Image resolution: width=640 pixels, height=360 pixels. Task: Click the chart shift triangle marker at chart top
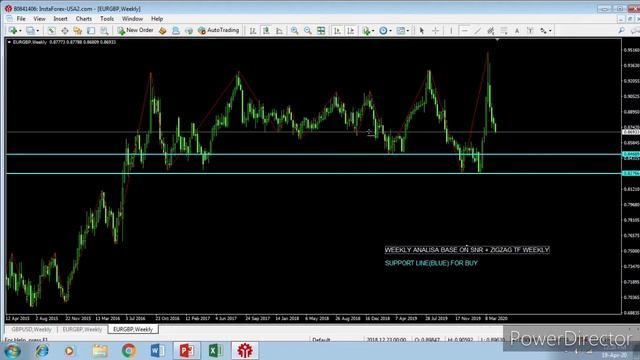point(497,40)
